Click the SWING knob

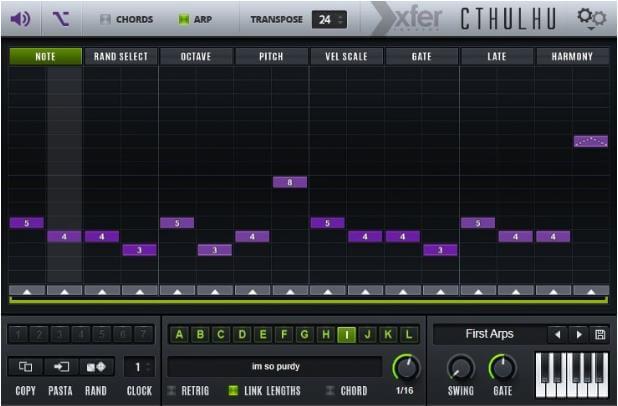(460, 368)
